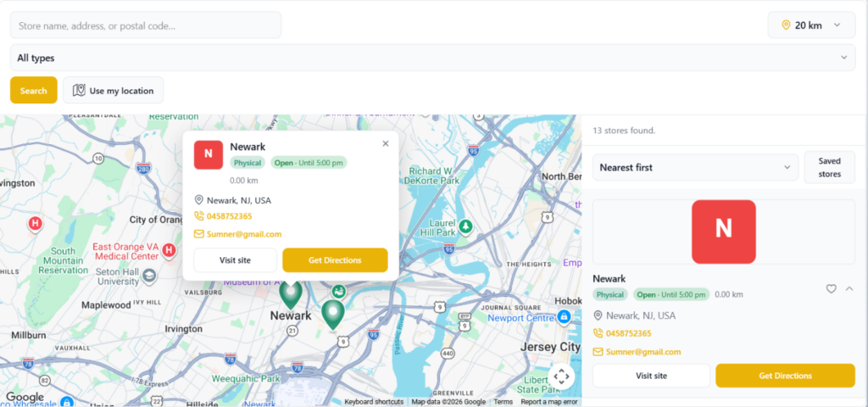The height and width of the screenshot is (407, 868).
Task: Click Visit site in the store list card
Action: click(x=651, y=376)
